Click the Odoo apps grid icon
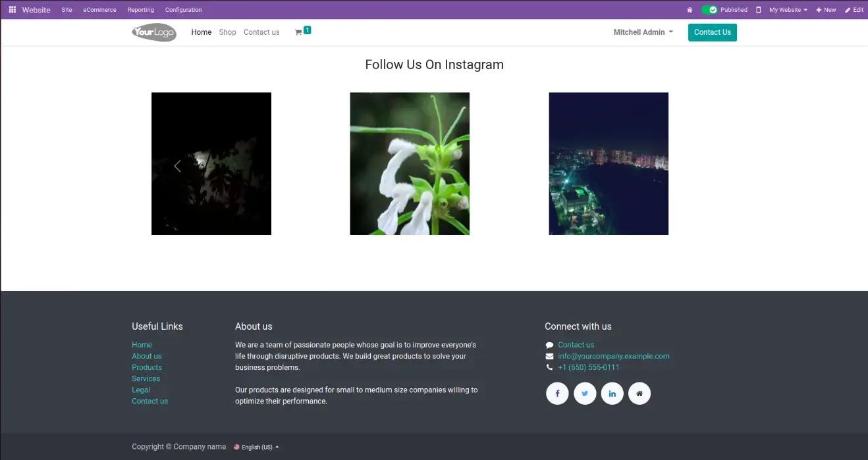This screenshot has width=868, height=460. 11,9
